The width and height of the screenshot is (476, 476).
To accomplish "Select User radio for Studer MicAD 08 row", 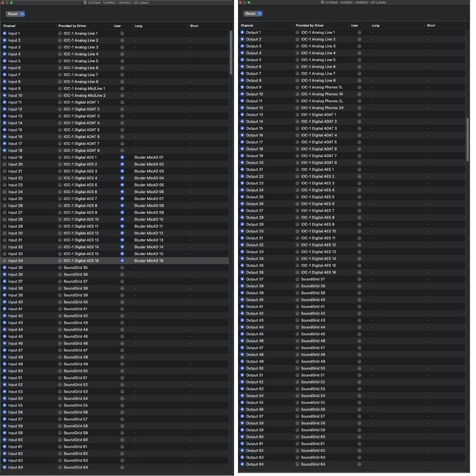I will tap(122, 205).
